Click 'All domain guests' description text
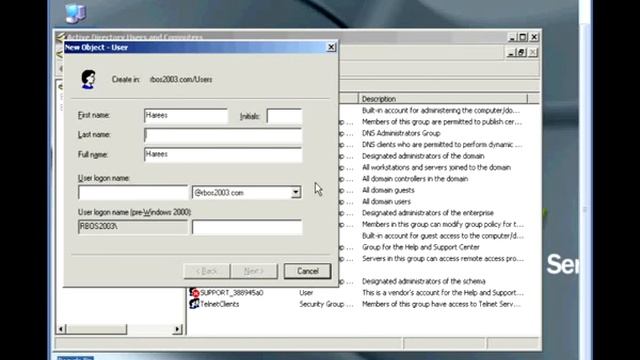Screen dimensions: 640x360 pos(388,190)
